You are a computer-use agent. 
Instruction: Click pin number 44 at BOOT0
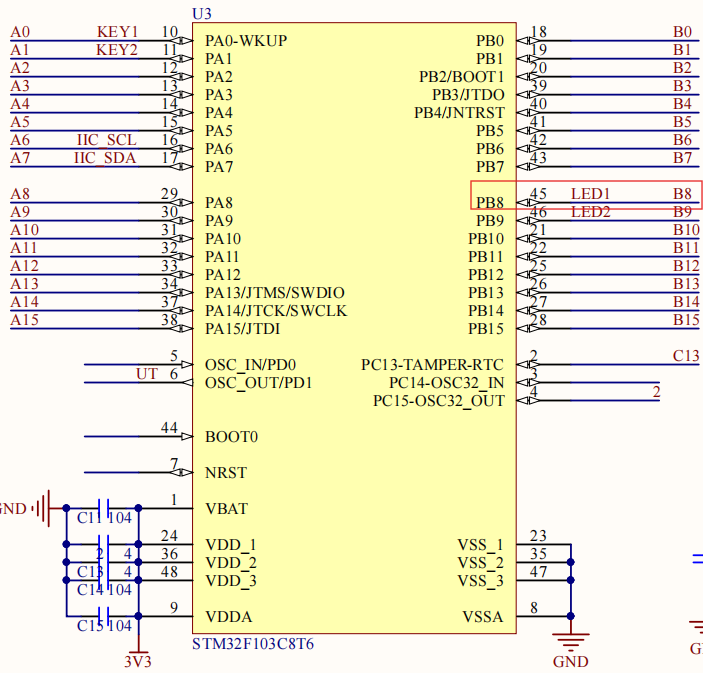(x=169, y=428)
